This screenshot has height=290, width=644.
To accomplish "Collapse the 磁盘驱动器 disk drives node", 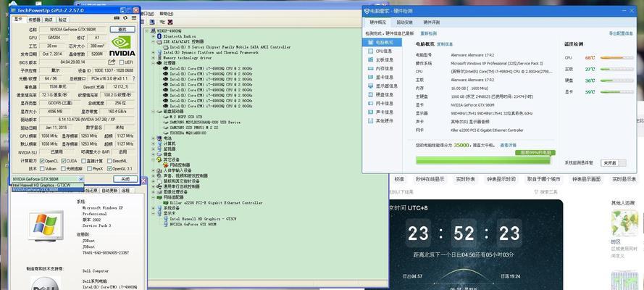I will pos(154,112).
